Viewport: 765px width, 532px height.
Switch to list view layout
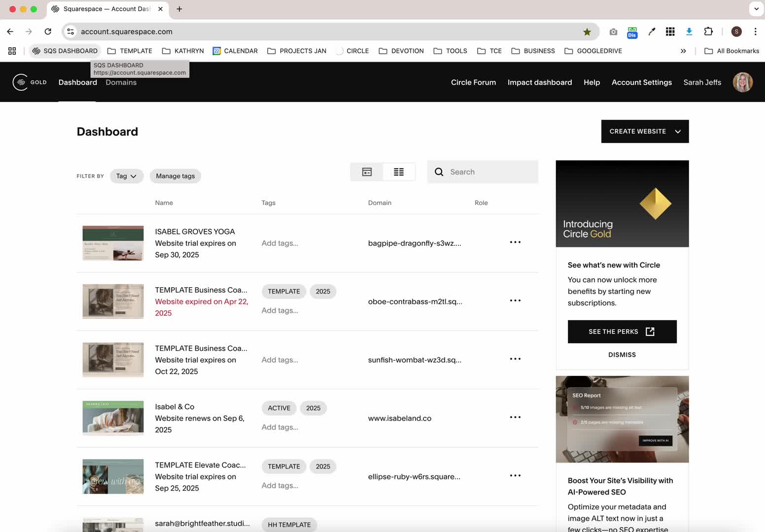[x=399, y=172]
